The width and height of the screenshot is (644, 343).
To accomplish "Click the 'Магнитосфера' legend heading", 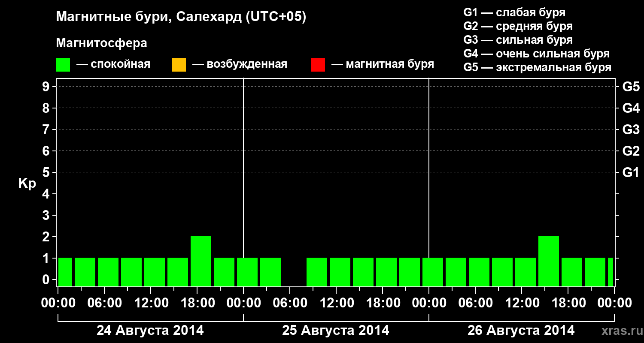I will (101, 43).
